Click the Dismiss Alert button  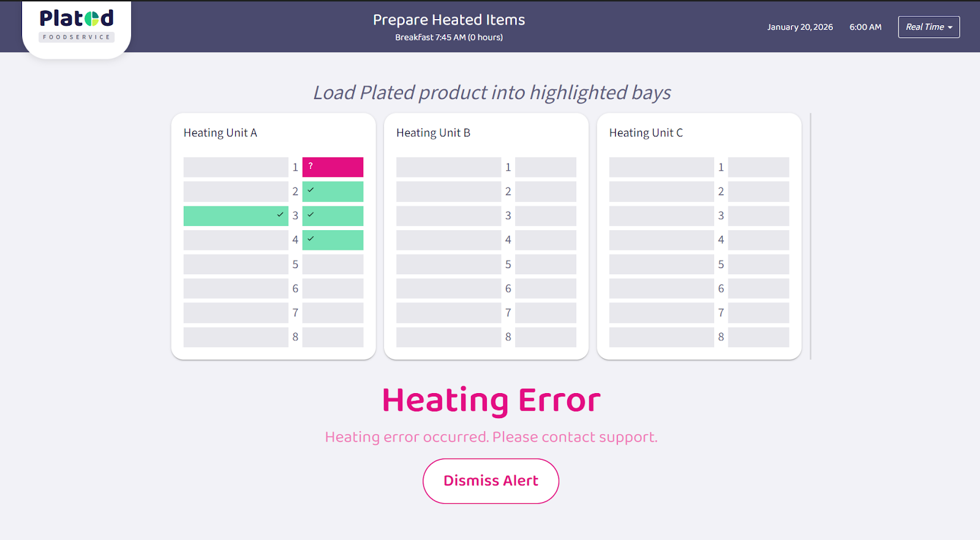click(x=491, y=481)
